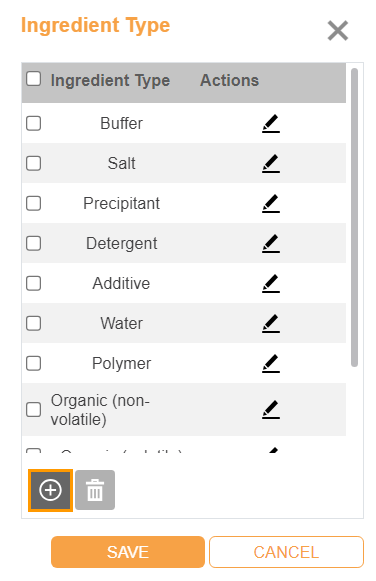Click the list's vertical scrollbar
The image size is (376, 581).
[355, 218]
